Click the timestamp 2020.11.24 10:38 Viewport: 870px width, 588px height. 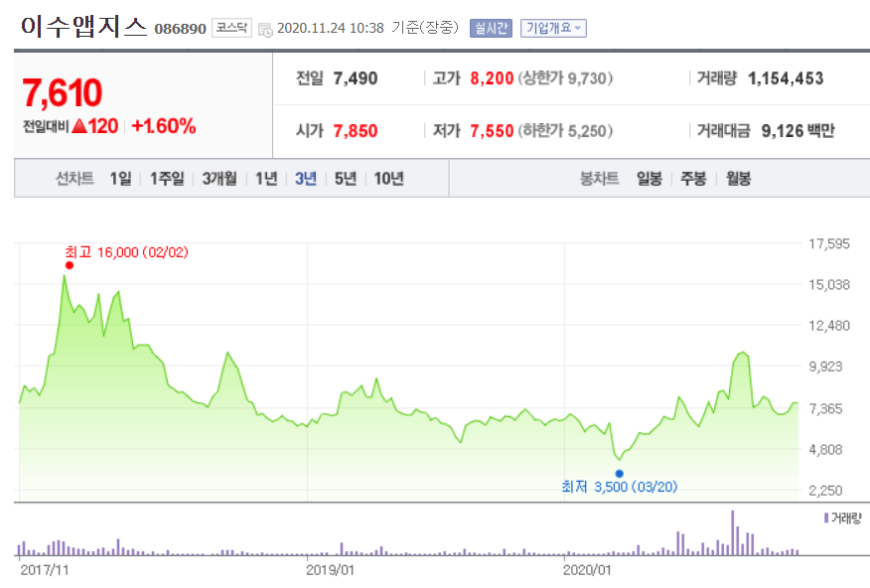tap(330, 28)
